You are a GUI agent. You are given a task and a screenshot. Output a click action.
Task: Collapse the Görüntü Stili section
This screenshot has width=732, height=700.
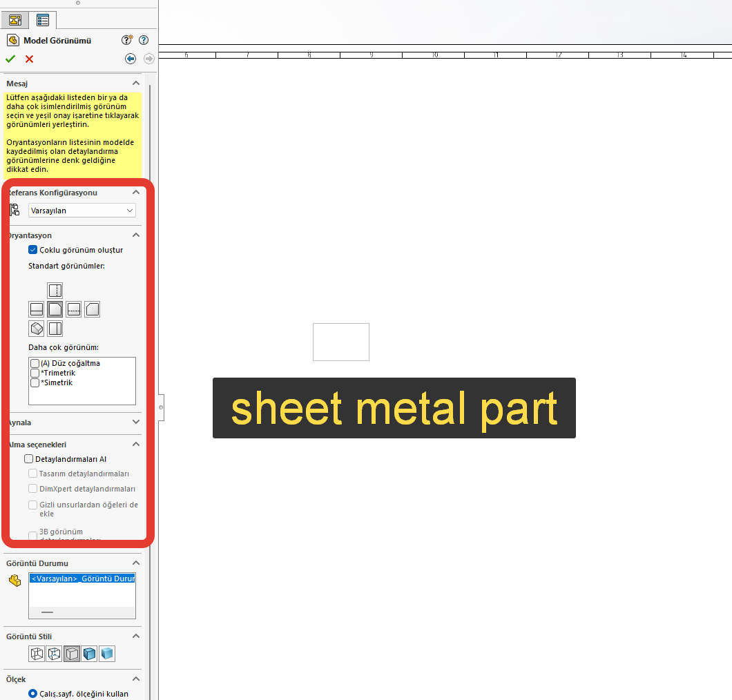[136, 636]
